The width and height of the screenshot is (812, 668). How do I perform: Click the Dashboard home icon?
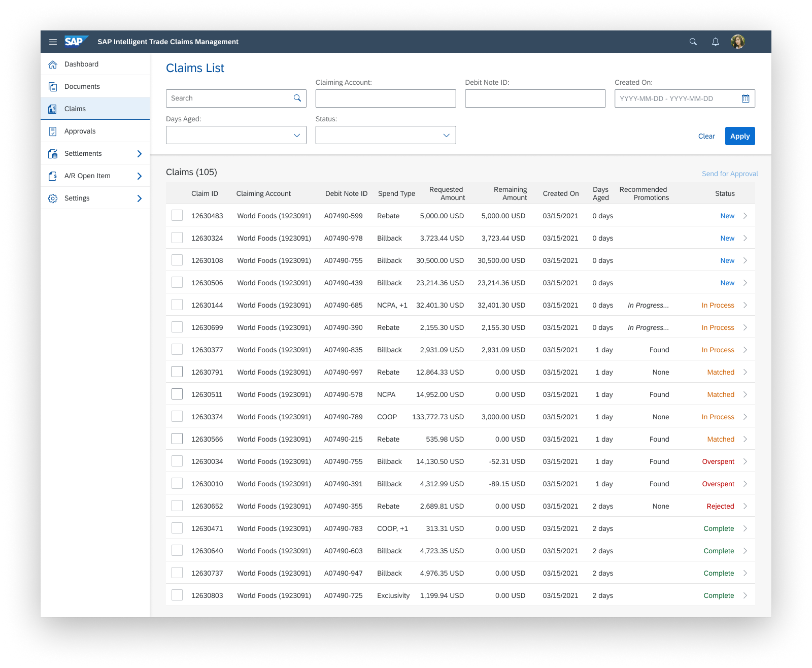[x=53, y=64]
